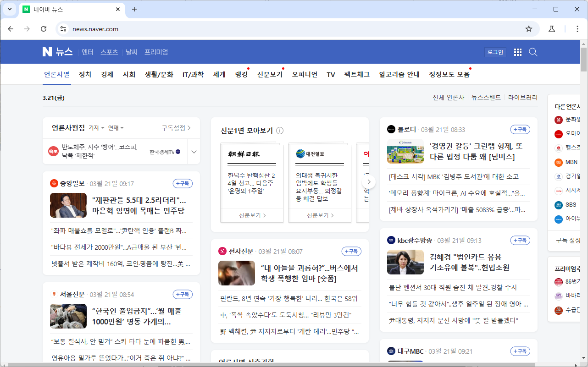Open headline '핀란드, 8년 연속 가장 행복한 나라'
The width and height of the screenshot is (588, 367).
288,299
